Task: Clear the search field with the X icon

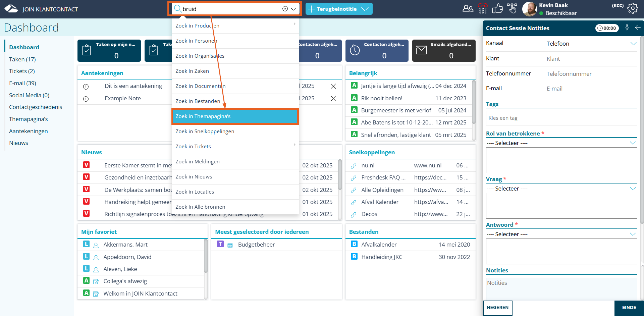Action: 285,9
